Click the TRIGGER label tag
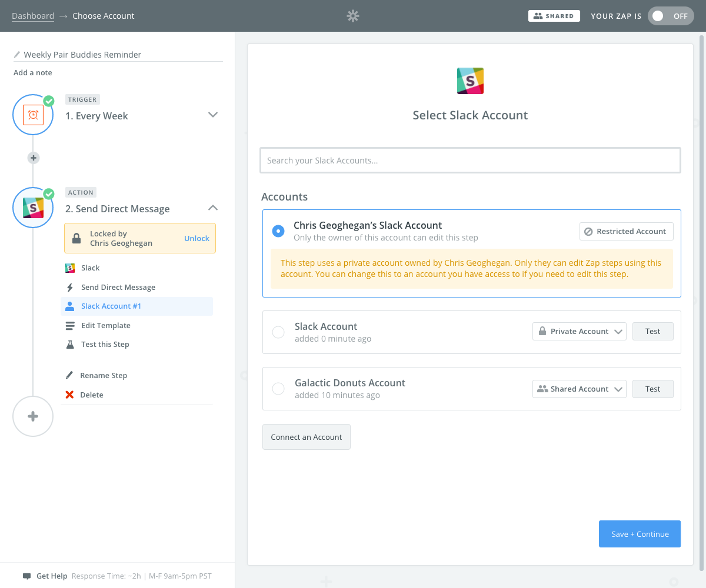This screenshot has width=706, height=588. [x=82, y=99]
